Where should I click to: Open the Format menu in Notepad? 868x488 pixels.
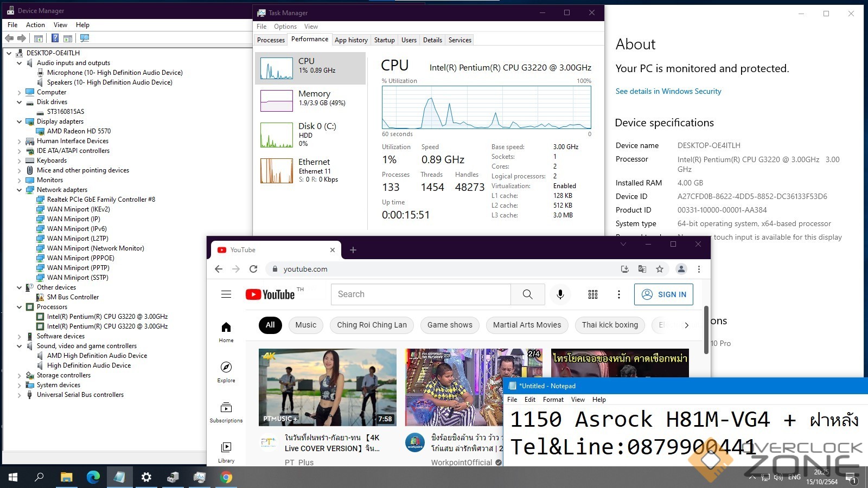553,400
